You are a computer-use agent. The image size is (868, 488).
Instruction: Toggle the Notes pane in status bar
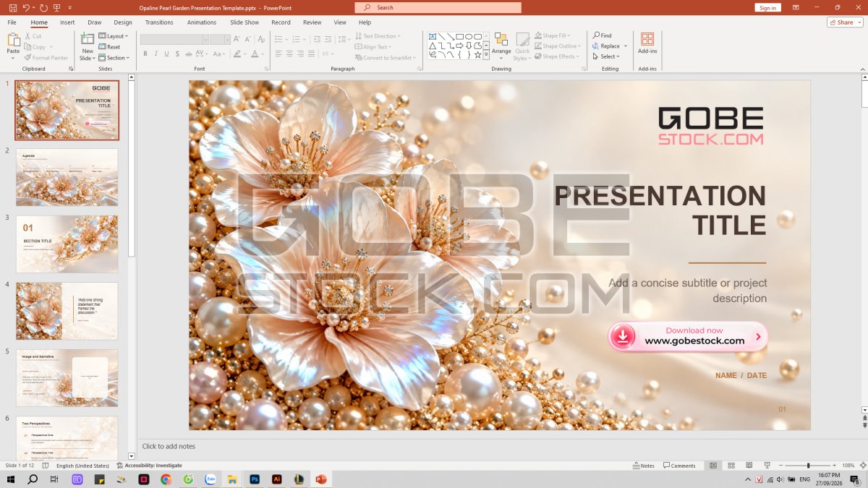(x=644, y=466)
